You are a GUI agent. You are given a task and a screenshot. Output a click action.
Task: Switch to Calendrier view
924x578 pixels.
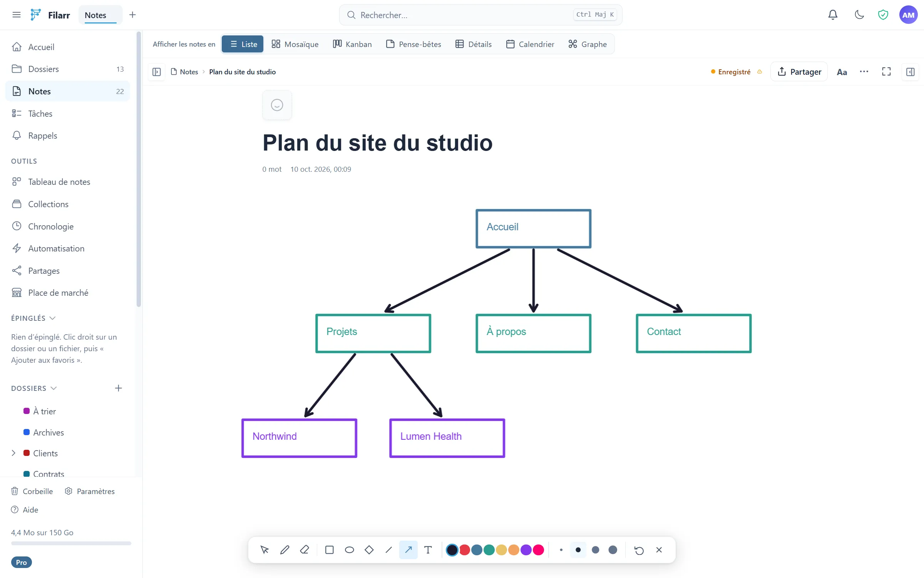point(530,44)
